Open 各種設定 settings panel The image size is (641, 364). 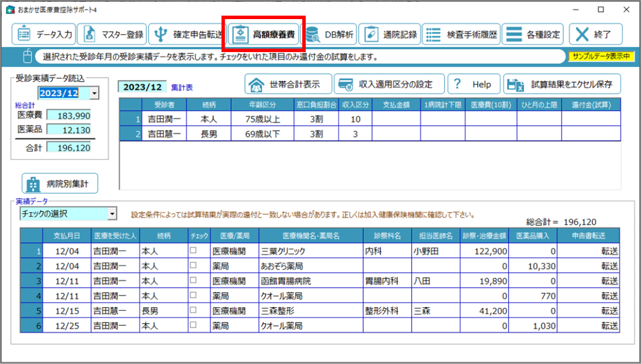click(533, 35)
